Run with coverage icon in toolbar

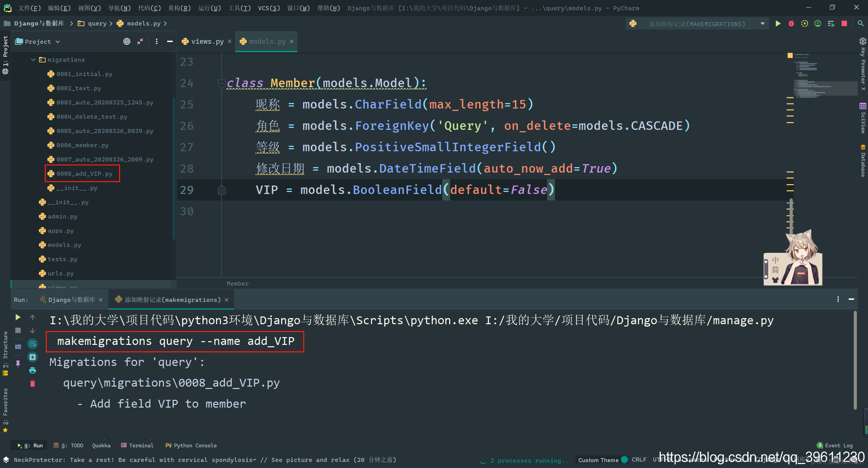[x=805, y=24]
